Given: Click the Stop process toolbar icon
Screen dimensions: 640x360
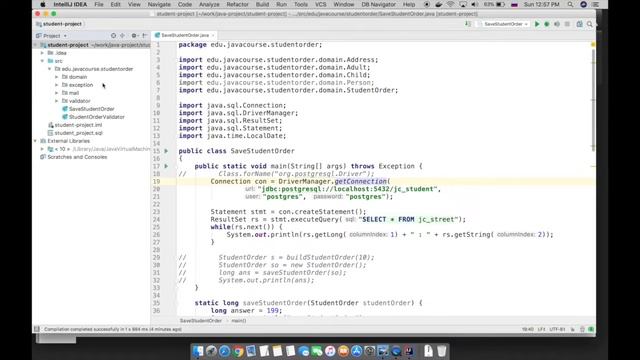Looking at the screenshot, I should [567, 24].
